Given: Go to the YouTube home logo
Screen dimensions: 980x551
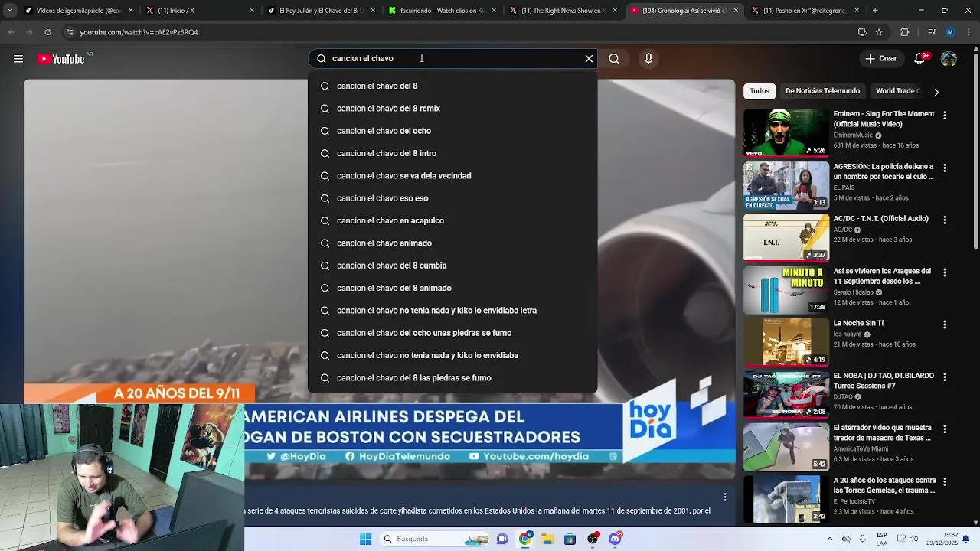Looking at the screenshot, I should pos(61,59).
